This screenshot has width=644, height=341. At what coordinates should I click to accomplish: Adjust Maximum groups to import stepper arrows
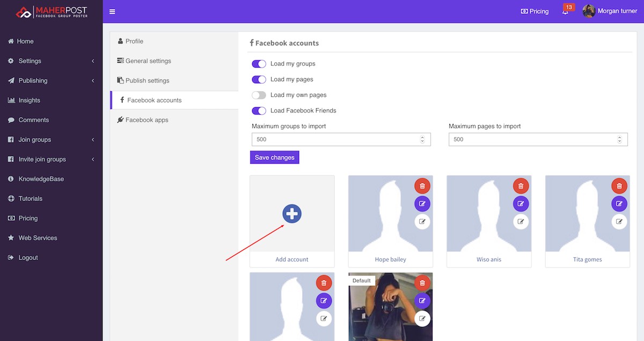click(x=422, y=139)
